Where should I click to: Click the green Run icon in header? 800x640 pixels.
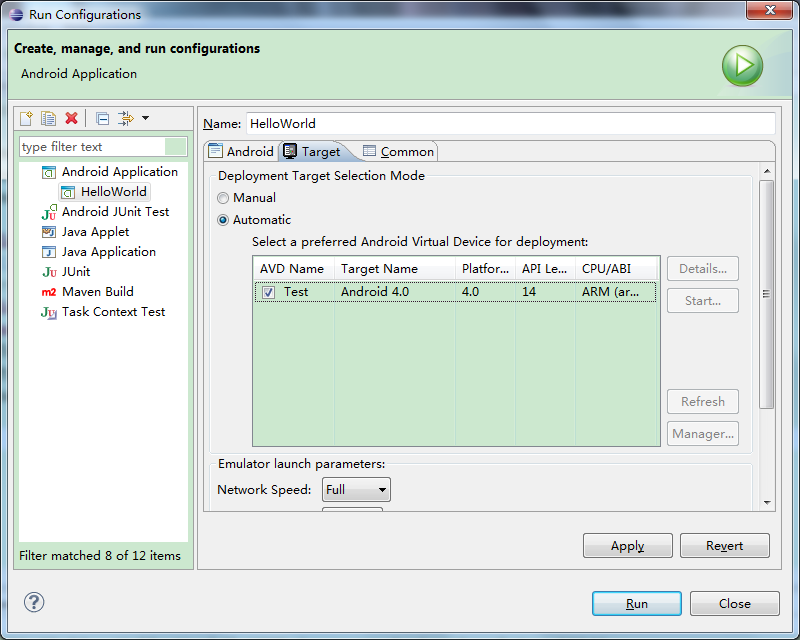coord(742,66)
